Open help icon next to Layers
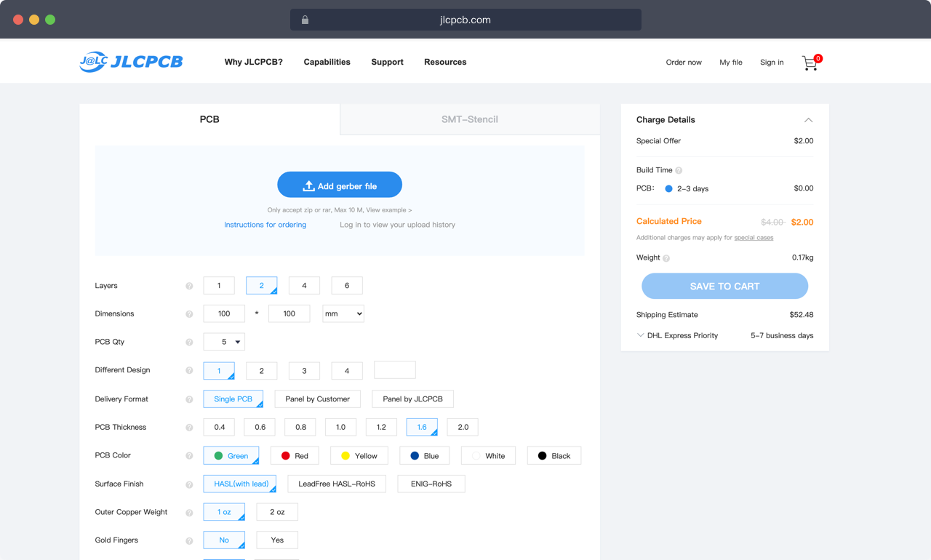931x560 pixels. (x=189, y=286)
